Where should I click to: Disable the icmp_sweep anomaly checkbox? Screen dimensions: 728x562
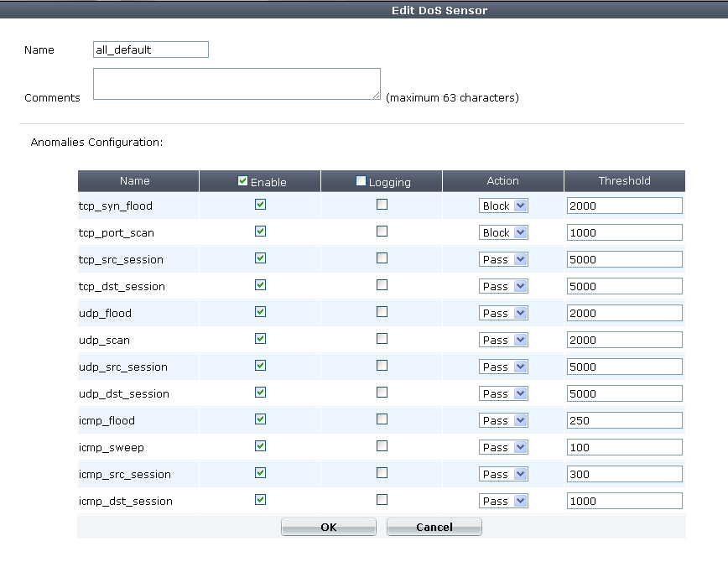[260, 446]
